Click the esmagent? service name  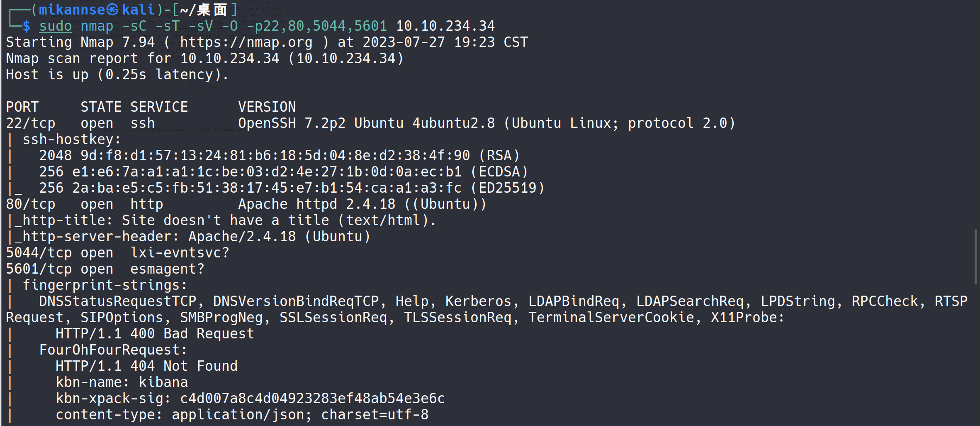(167, 269)
